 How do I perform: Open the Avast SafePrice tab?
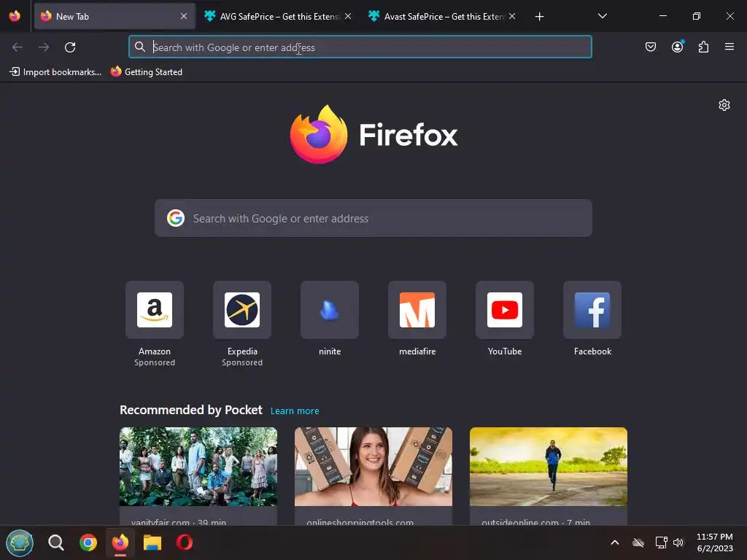[x=442, y=16]
